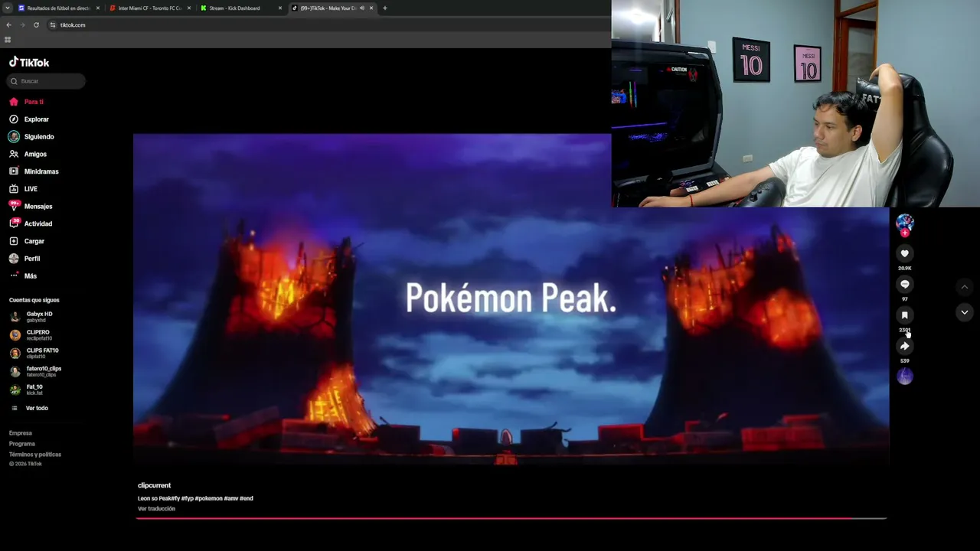Expand the Más menu
The image size is (980, 551).
point(31,276)
